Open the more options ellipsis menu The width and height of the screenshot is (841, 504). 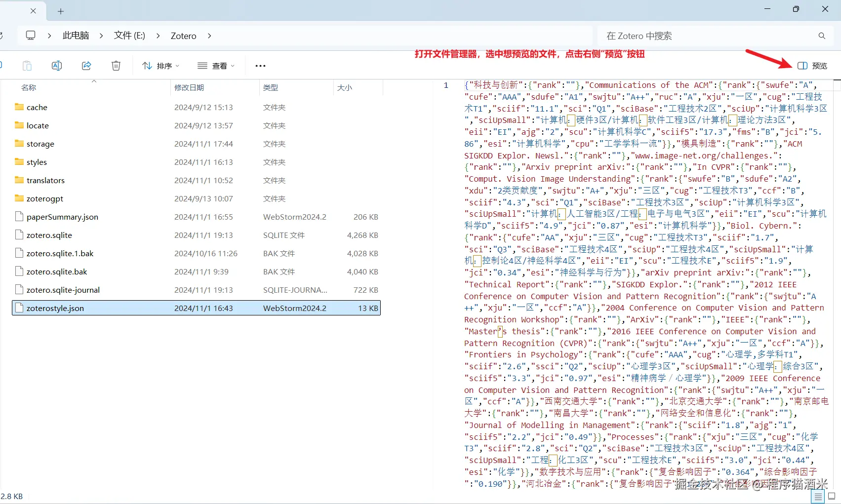(x=260, y=66)
